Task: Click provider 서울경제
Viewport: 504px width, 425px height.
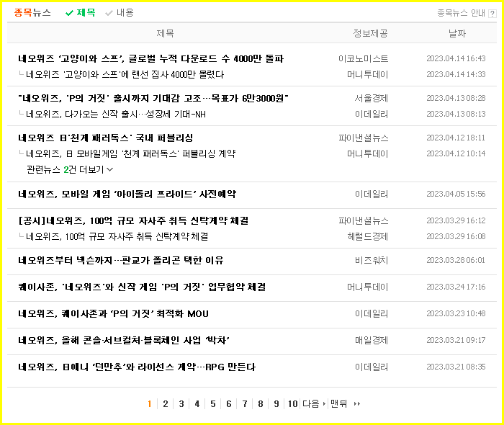Action: tap(372, 98)
